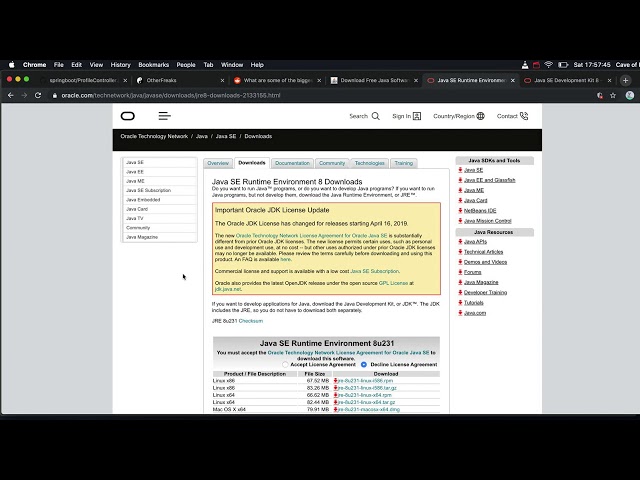This screenshot has width=640, height=480.
Task: Click Java Card link in right panel
Action: 476,200
